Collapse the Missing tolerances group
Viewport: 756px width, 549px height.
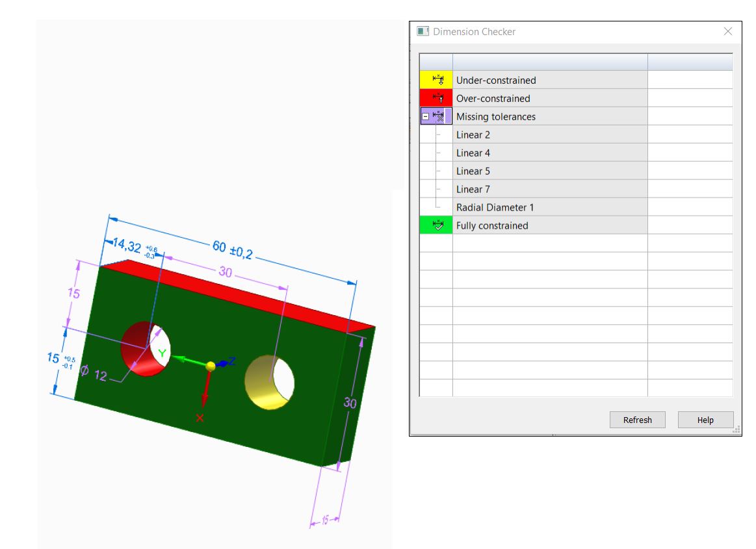click(x=426, y=116)
